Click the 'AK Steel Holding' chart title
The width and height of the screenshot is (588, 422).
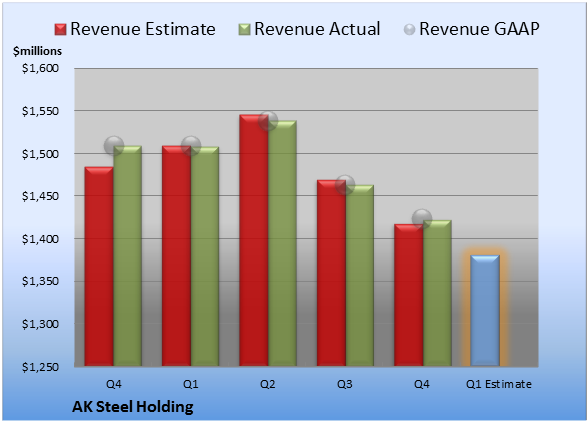tap(133, 407)
